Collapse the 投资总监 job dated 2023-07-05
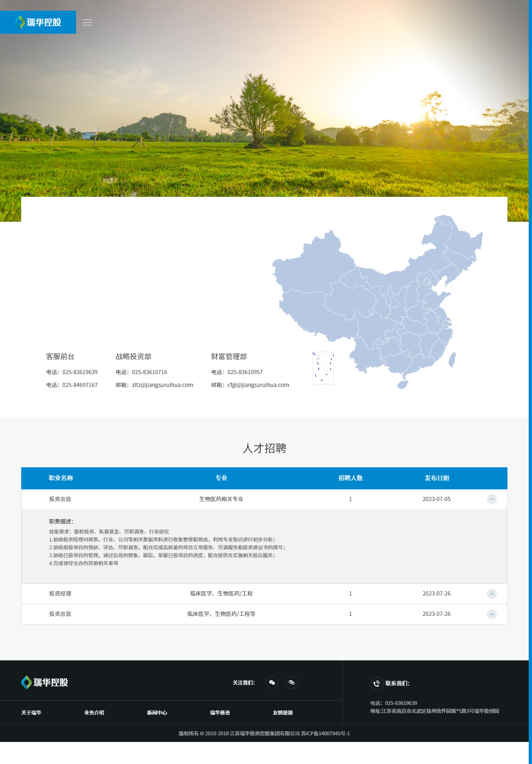532x764 pixels. 492,499
